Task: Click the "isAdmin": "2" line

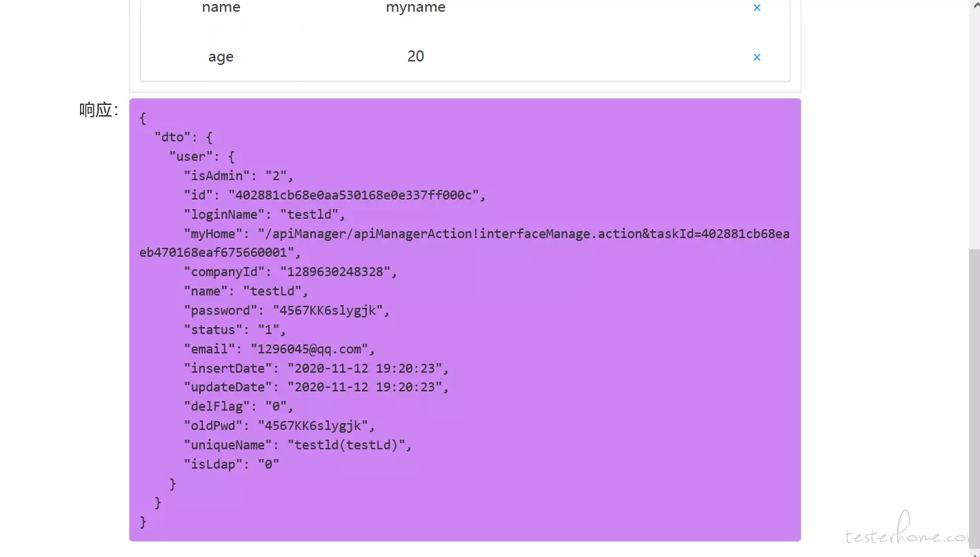Action: point(239,176)
